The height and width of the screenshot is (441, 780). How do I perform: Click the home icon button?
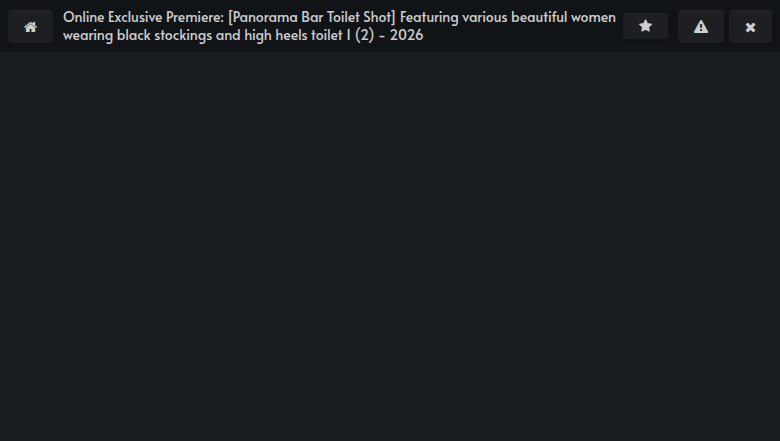tap(30, 27)
